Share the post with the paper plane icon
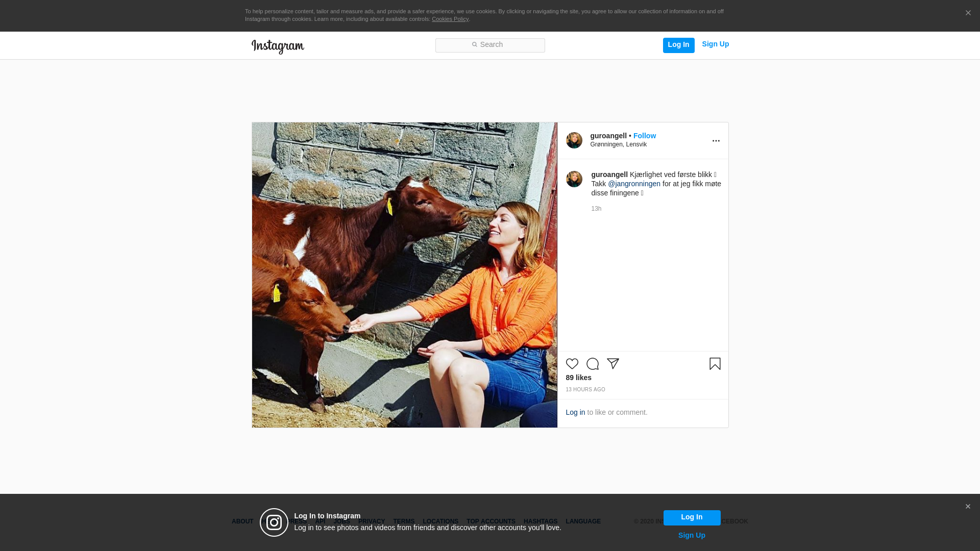Viewport: 980px width, 551px height. (x=613, y=364)
